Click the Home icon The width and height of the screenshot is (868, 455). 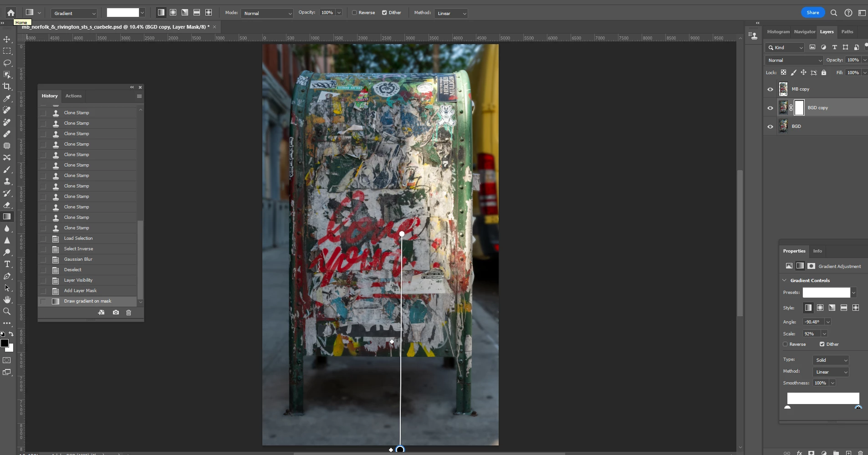pos(11,13)
